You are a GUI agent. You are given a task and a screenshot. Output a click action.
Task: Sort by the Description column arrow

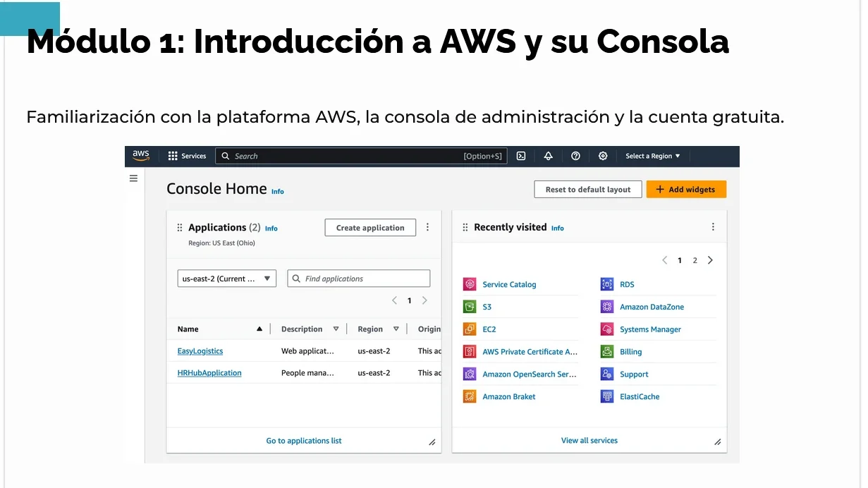coord(336,329)
